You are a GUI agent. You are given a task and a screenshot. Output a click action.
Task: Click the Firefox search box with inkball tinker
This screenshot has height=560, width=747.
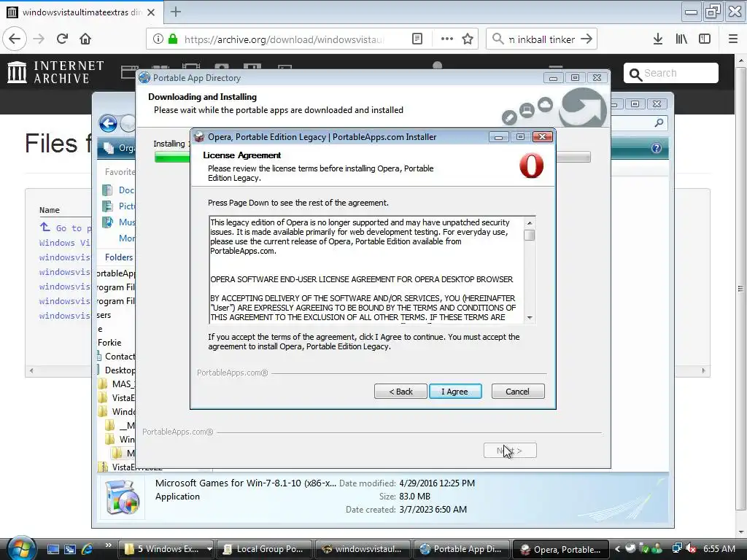point(541,39)
